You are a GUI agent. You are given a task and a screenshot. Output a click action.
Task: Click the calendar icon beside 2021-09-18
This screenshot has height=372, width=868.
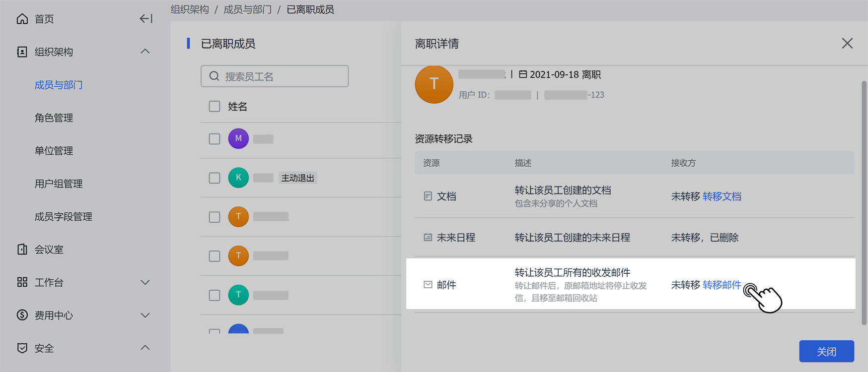coord(523,74)
